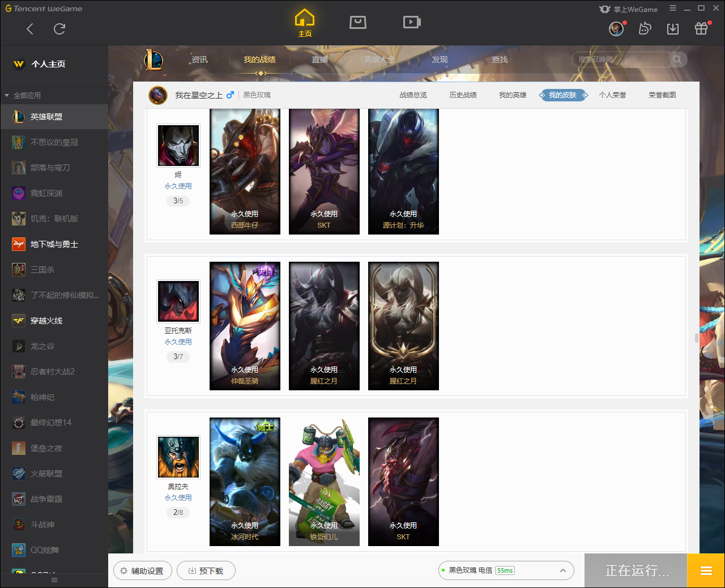Select 忍者村大战2 game entry
Image resolution: width=725 pixels, height=588 pixels.
pos(54,372)
